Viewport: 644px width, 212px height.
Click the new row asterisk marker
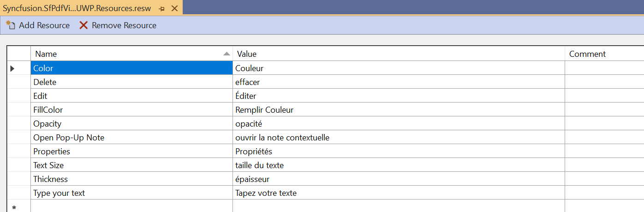pyautogui.click(x=14, y=208)
